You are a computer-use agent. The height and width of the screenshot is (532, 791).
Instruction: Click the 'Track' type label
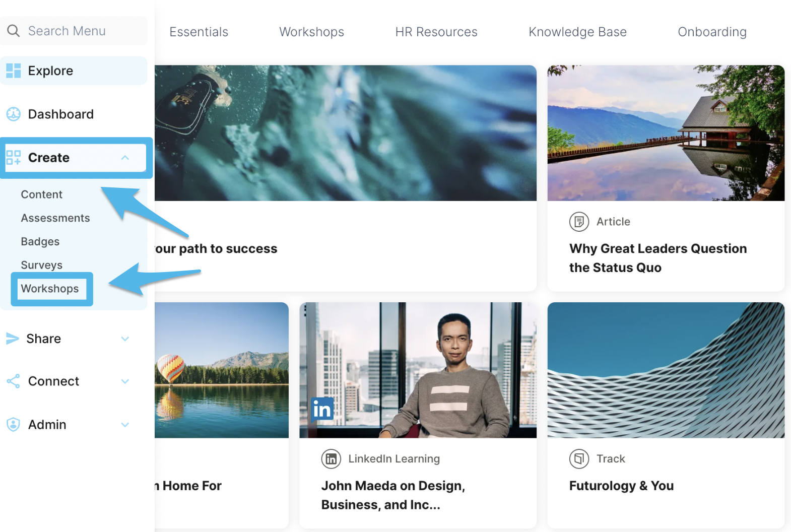point(611,459)
